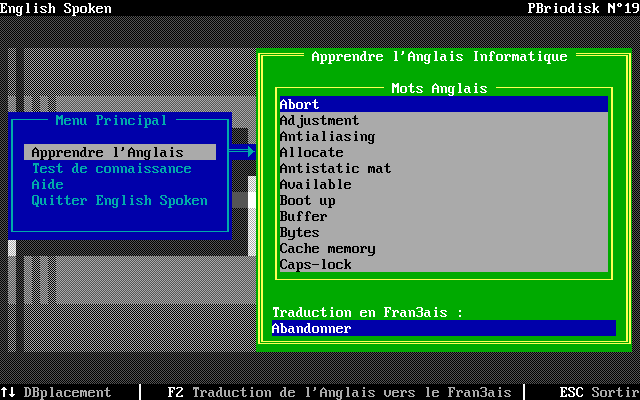
Task: Click English Spoken title at top
Action: point(56,8)
